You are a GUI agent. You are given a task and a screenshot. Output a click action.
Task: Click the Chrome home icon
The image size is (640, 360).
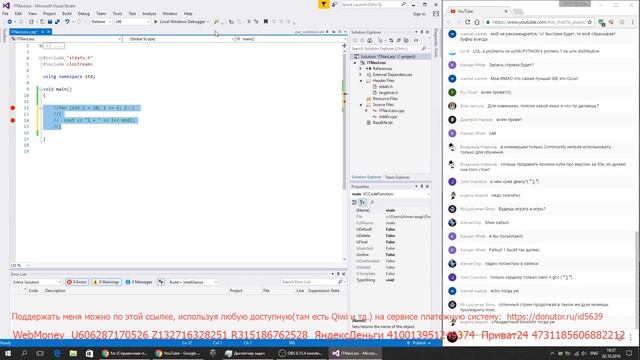pyautogui.click(x=477, y=22)
